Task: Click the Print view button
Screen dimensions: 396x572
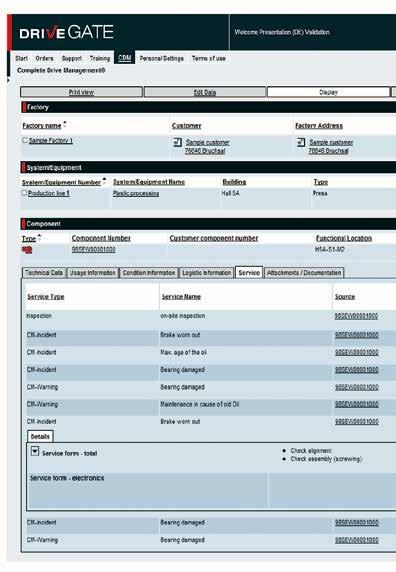Action: [x=81, y=92]
